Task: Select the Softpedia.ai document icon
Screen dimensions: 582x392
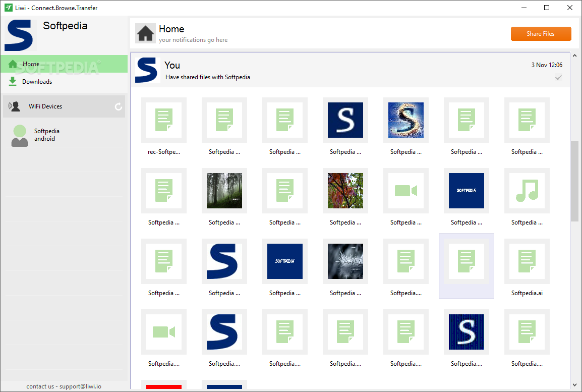Action: 527,261
